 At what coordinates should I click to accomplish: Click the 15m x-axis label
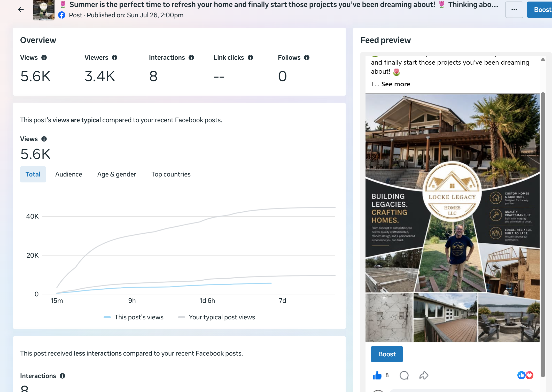coord(57,301)
